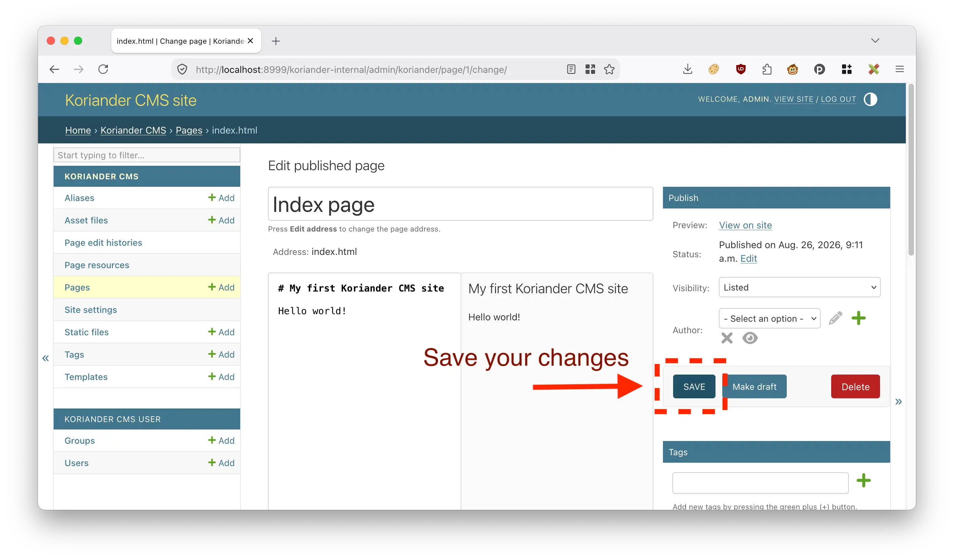This screenshot has height=560, width=954.
Task: Focus the sidebar filter input
Action: (147, 155)
